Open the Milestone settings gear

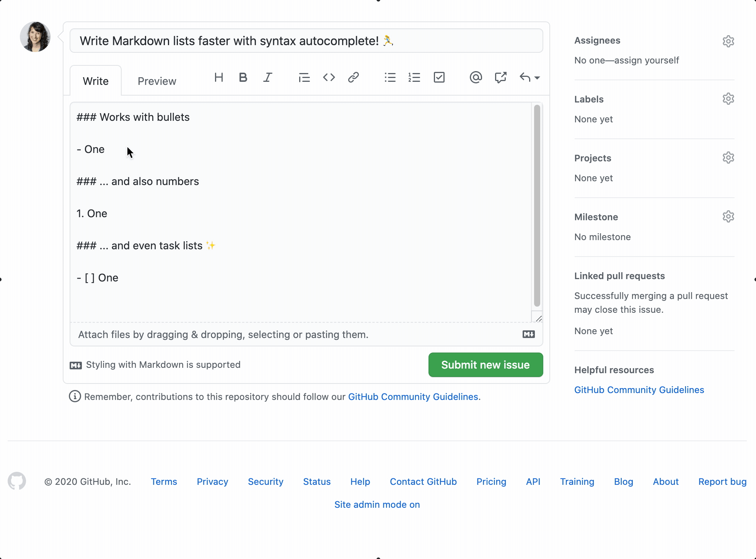point(728,216)
